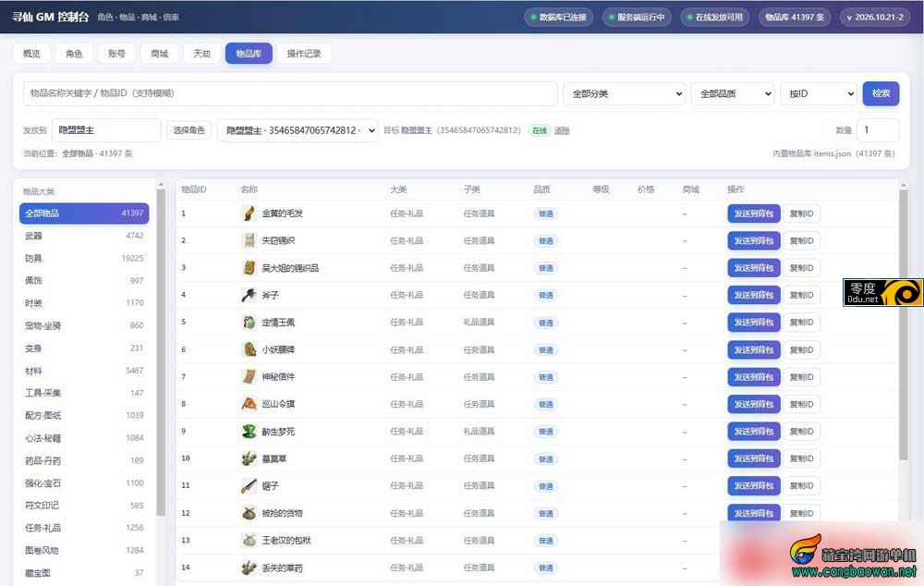Select the 心法·秘籍 category

pyautogui.click(x=84, y=438)
